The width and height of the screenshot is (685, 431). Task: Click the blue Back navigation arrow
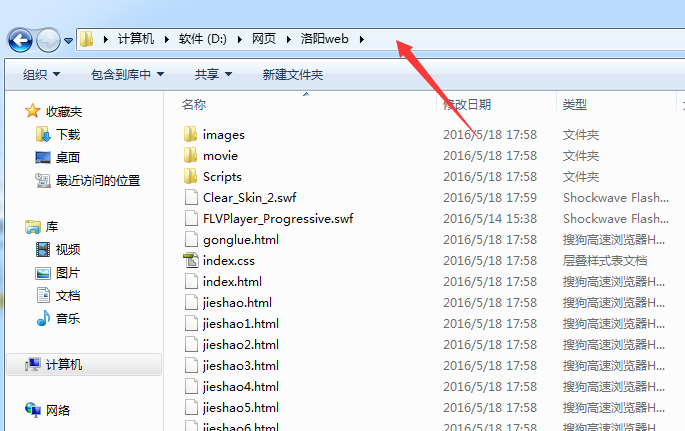(20, 40)
